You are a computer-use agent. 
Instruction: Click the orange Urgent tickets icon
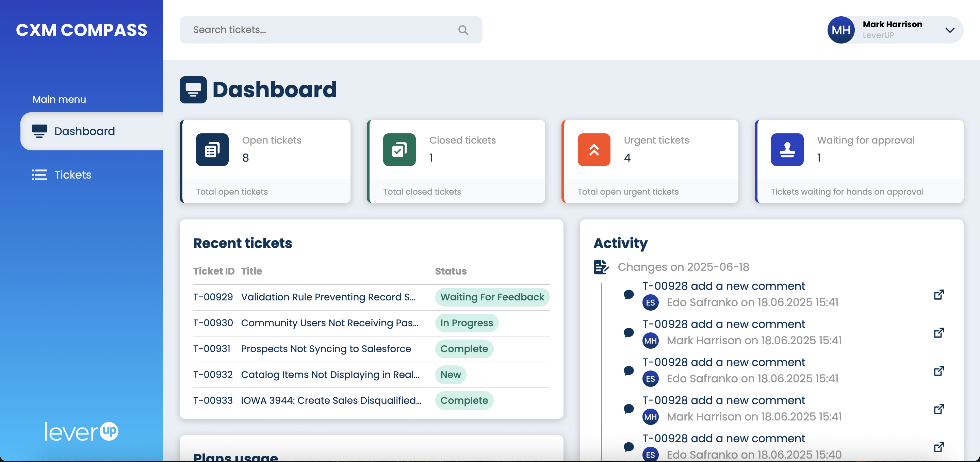pyautogui.click(x=593, y=149)
